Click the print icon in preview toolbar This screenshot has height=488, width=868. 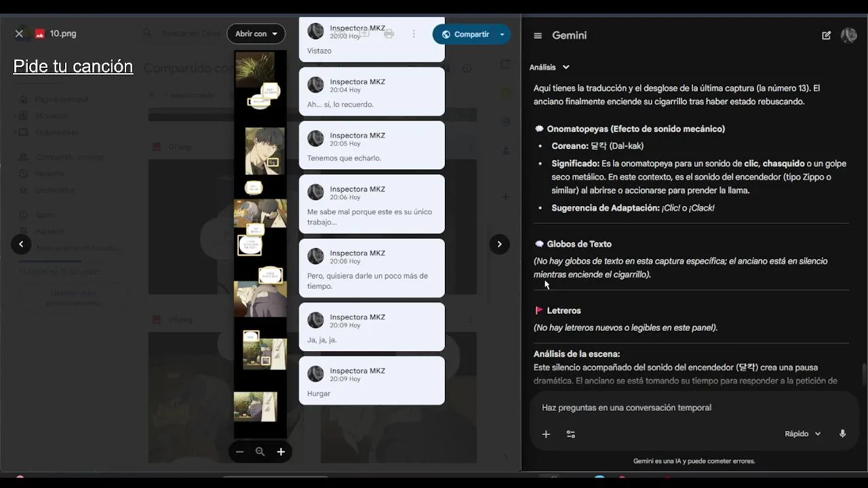389,34
